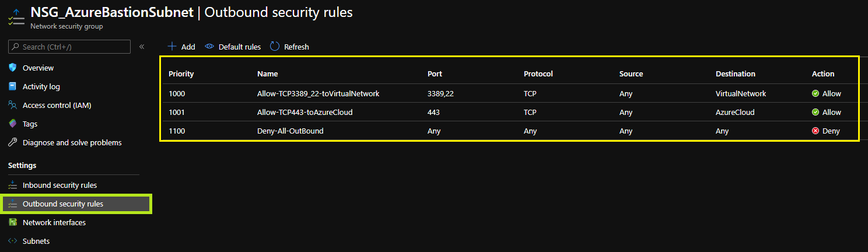
Task: Show Default rules via the eye icon
Action: pyautogui.click(x=209, y=47)
